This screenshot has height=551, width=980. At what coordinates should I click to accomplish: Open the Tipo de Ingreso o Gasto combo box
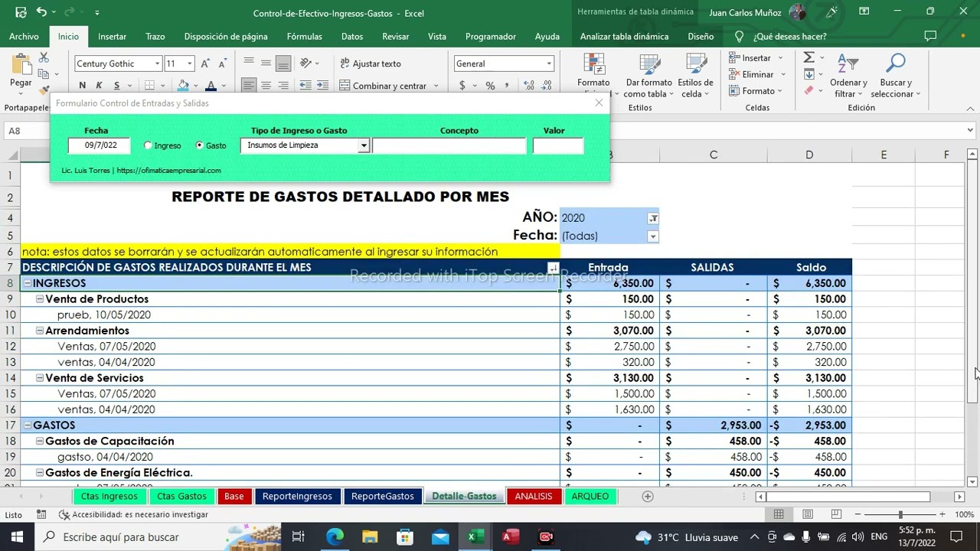tap(364, 145)
